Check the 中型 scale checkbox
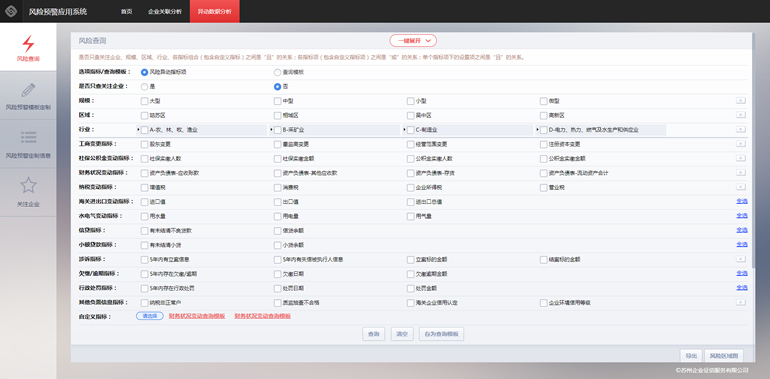 pos(277,101)
